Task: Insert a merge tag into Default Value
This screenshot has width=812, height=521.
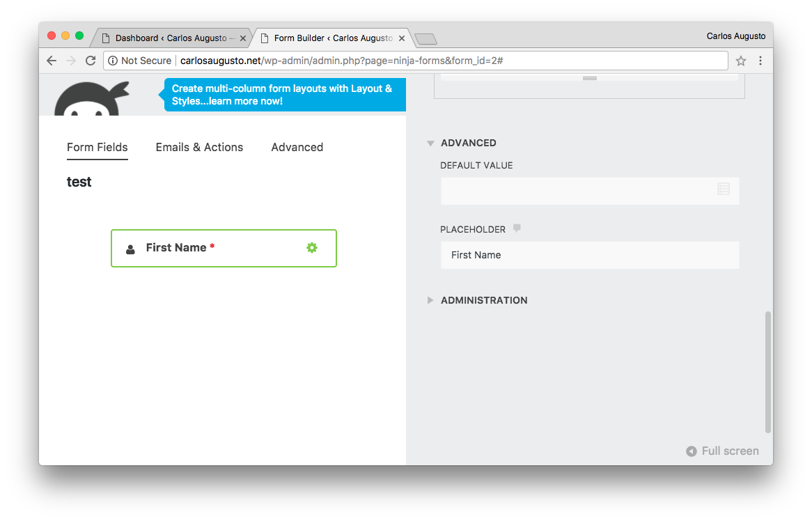Action: pyautogui.click(x=724, y=189)
